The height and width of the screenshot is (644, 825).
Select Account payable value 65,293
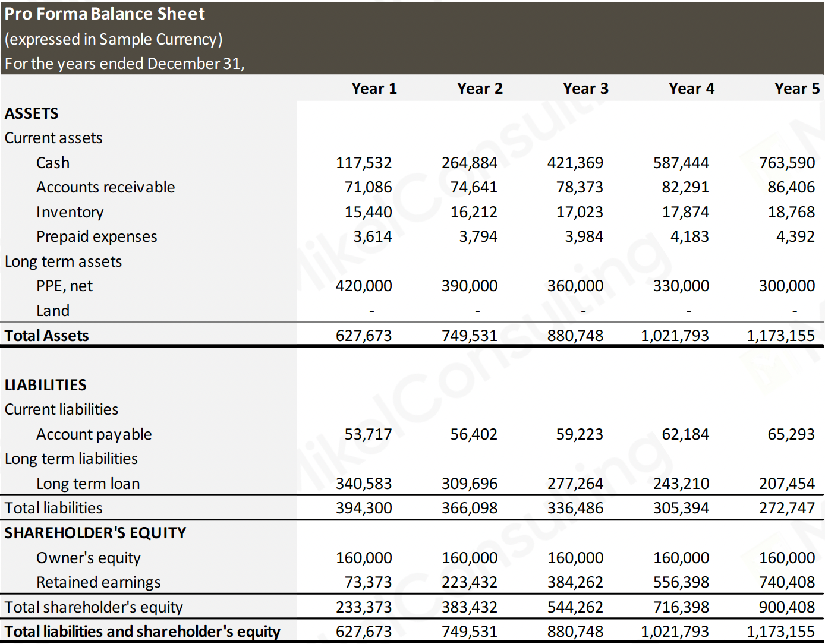click(x=791, y=434)
